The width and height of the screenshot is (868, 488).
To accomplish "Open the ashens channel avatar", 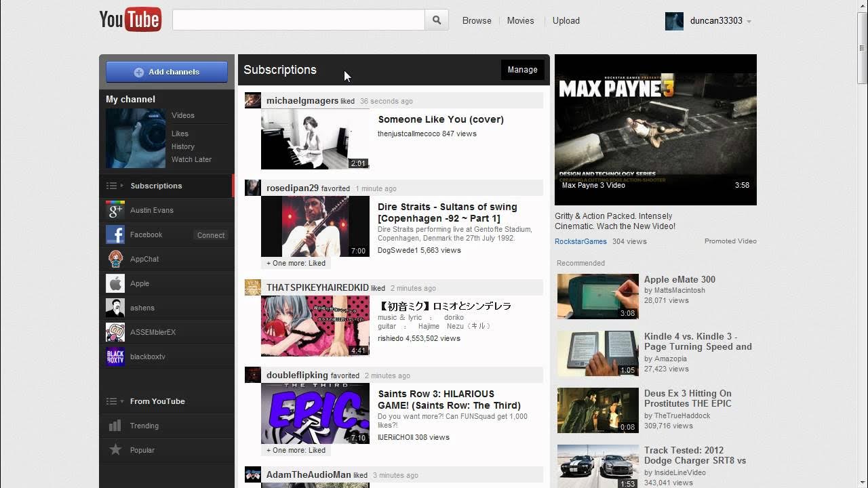I will coord(115,308).
